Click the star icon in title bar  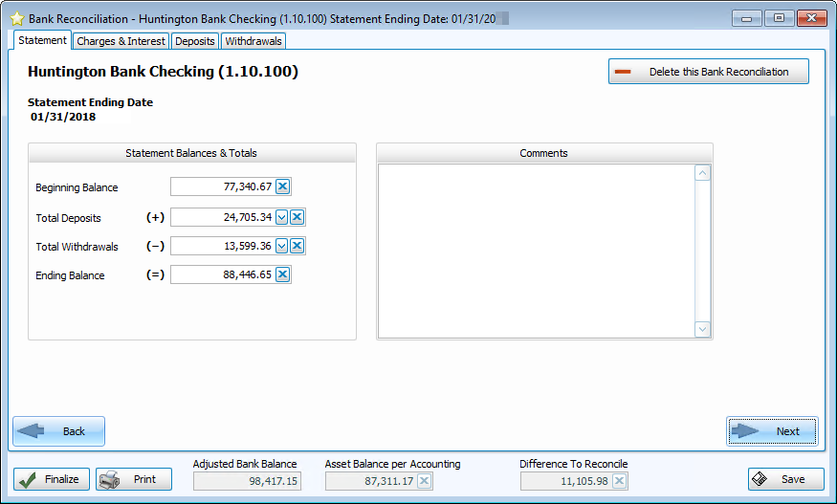[x=16, y=18]
